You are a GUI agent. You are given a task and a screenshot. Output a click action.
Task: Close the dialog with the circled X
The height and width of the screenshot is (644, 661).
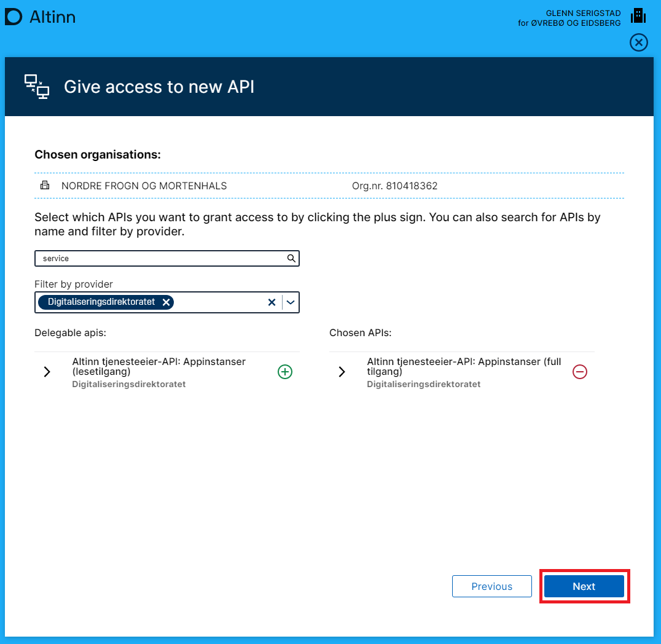[639, 42]
